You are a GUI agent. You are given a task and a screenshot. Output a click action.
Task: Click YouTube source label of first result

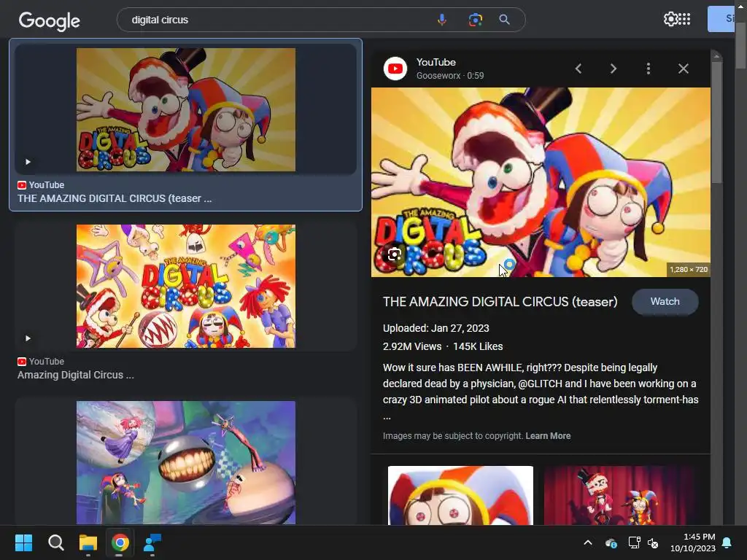(x=41, y=184)
